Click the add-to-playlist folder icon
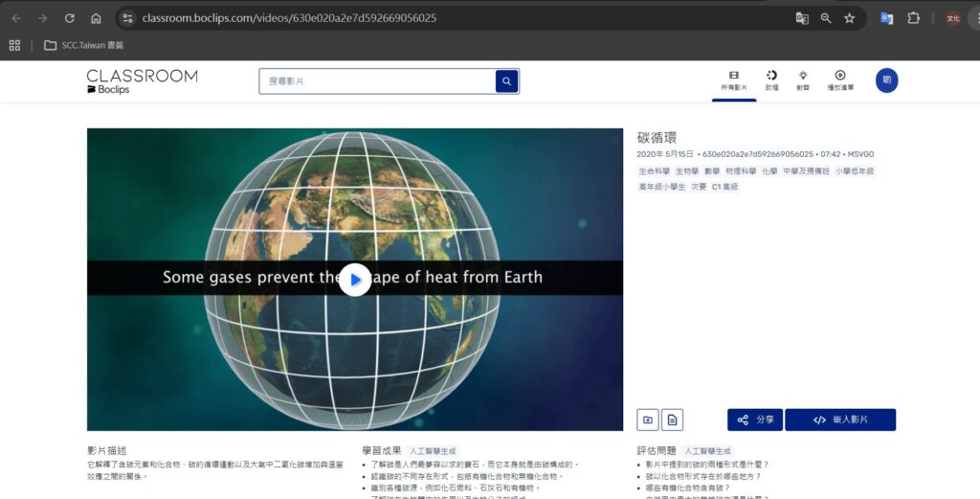This screenshot has width=980, height=499. [x=648, y=420]
